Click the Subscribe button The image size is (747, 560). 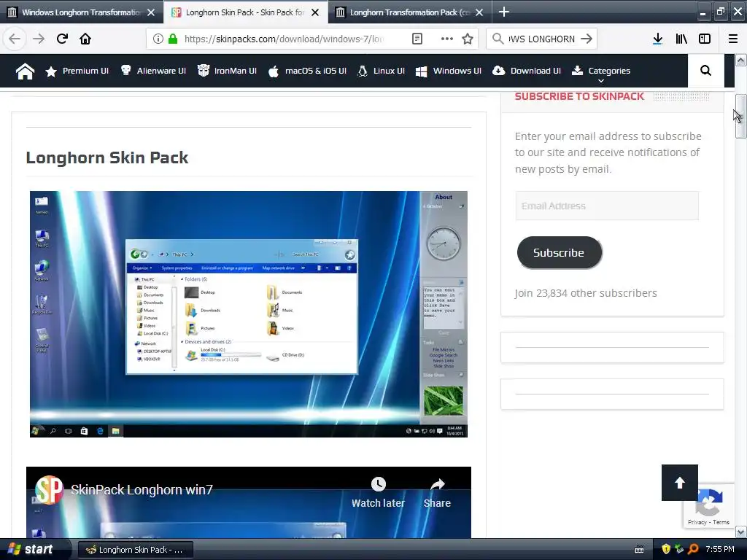pyautogui.click(x=560, y=252)
